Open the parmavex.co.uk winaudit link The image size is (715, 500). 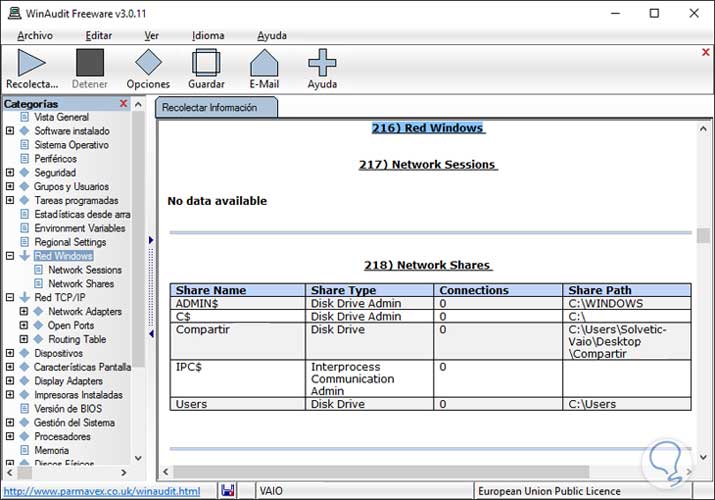pos(101,491)
